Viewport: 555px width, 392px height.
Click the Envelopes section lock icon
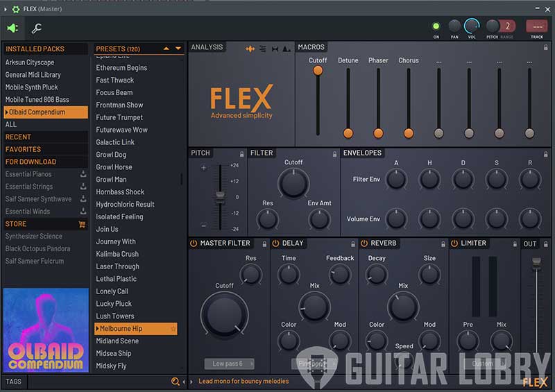545,154
